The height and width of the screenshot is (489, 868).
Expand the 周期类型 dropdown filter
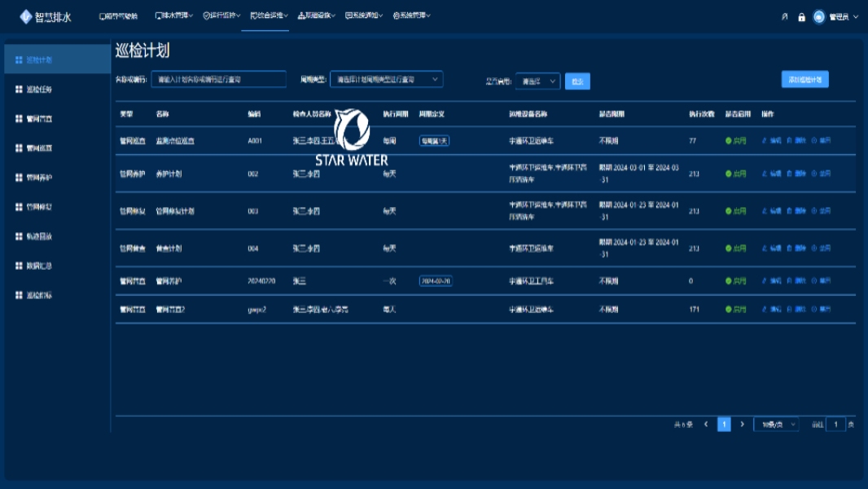[x=386, y=80]
